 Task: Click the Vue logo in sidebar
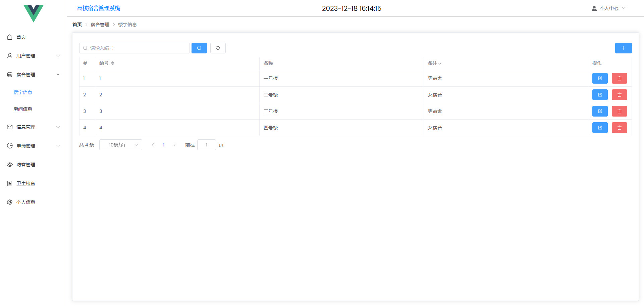point(34,13)
